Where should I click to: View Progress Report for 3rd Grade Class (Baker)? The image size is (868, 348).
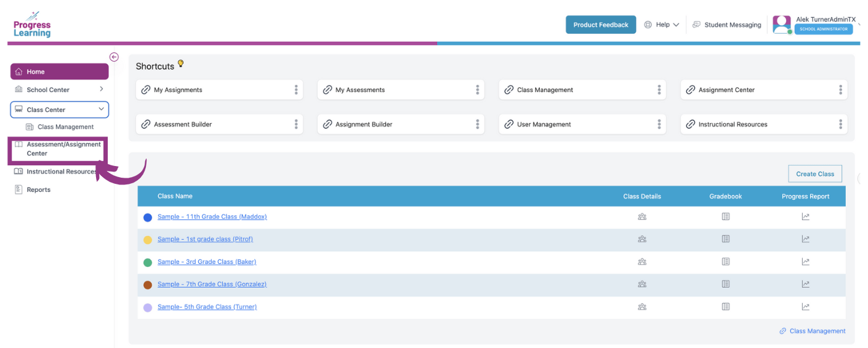[x=805, y=261]
